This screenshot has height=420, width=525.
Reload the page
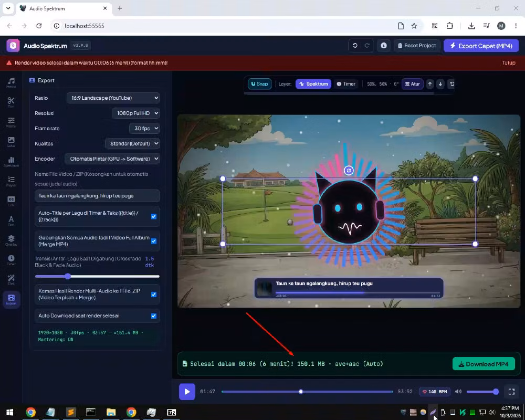tap(39, 26)
